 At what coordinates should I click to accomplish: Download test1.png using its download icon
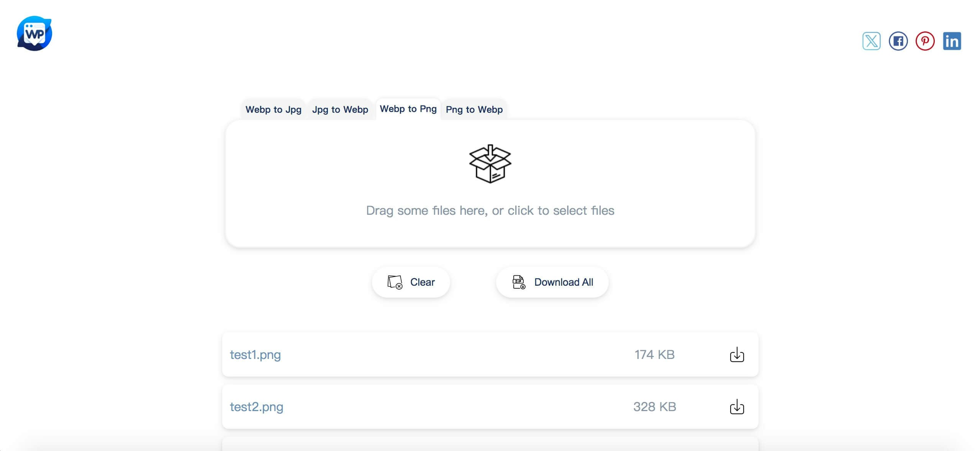(x=737, y=355)
